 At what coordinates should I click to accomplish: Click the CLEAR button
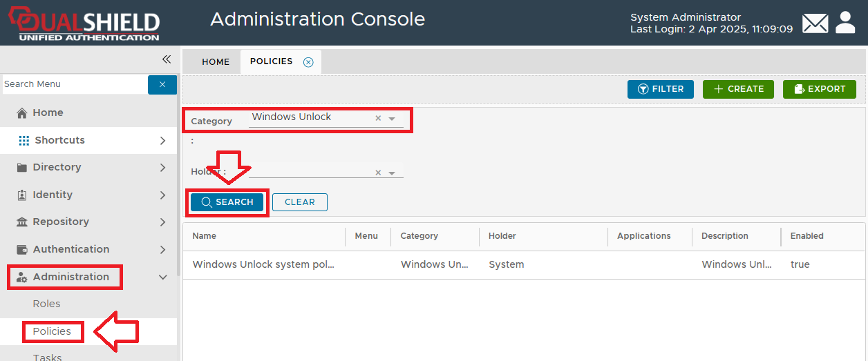point(299,202)
